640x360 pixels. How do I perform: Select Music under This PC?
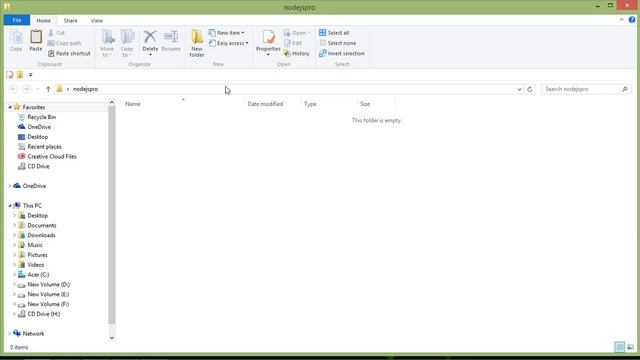click(35, 245)
